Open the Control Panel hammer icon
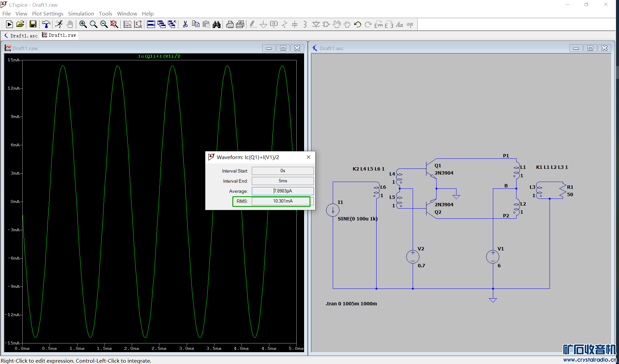Screen dimensions: 619x364 click(46, 24)
